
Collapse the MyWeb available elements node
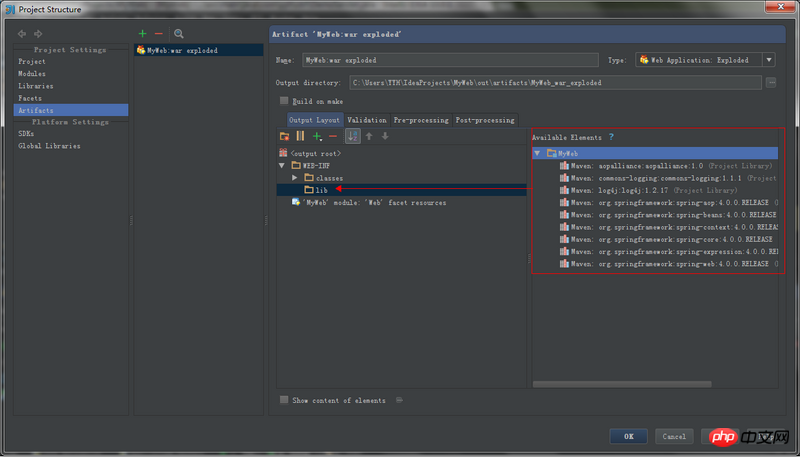[537, 153]
